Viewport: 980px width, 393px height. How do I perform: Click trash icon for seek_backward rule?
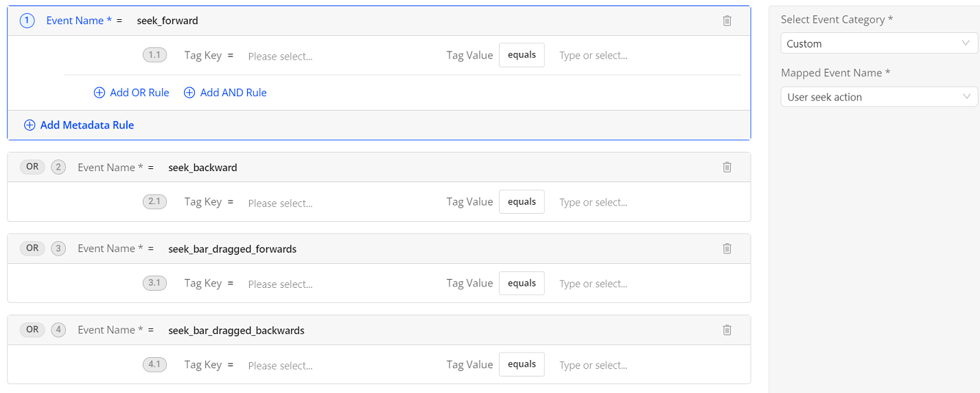pyautogui.click(x=727, y=167)
